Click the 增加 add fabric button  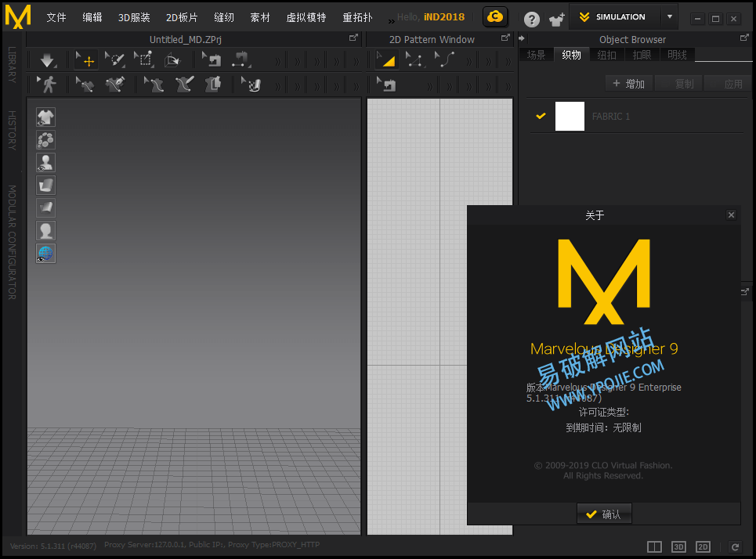(629, 84)
